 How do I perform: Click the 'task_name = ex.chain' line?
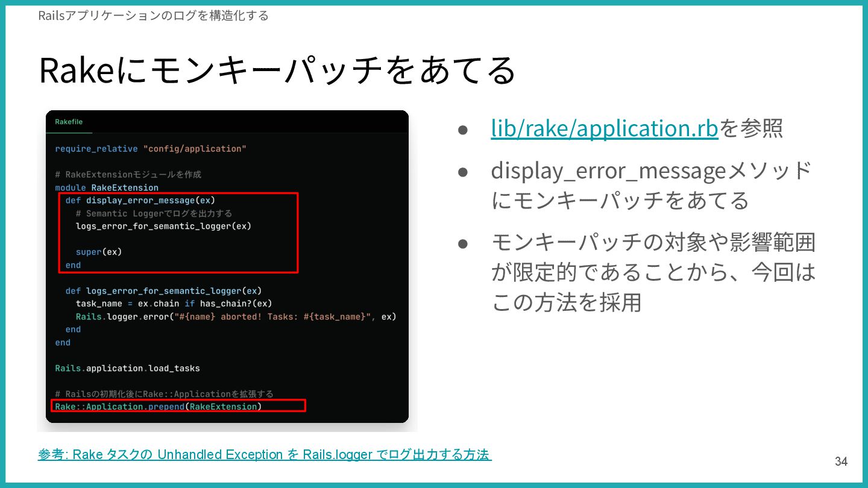click(174, 304)
